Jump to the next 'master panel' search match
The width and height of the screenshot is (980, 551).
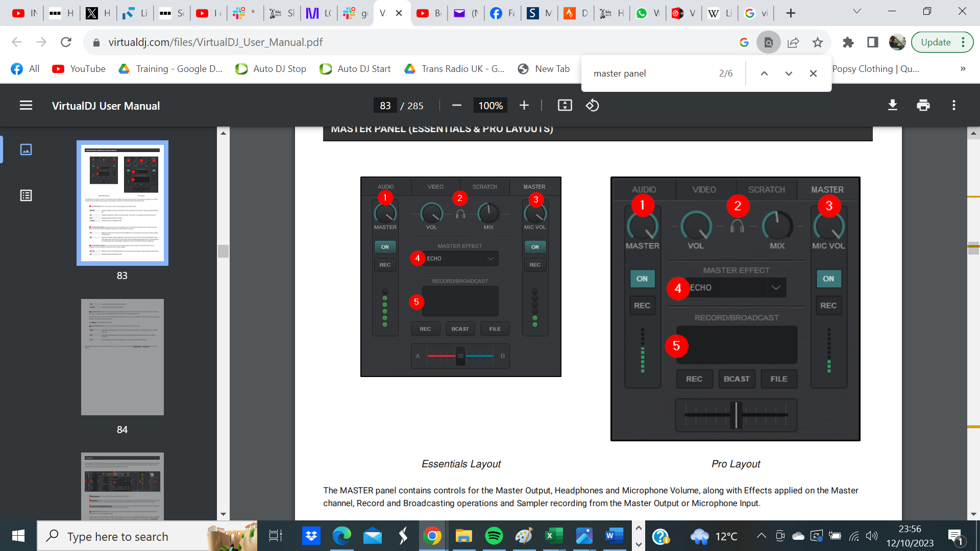pos(789,73)
